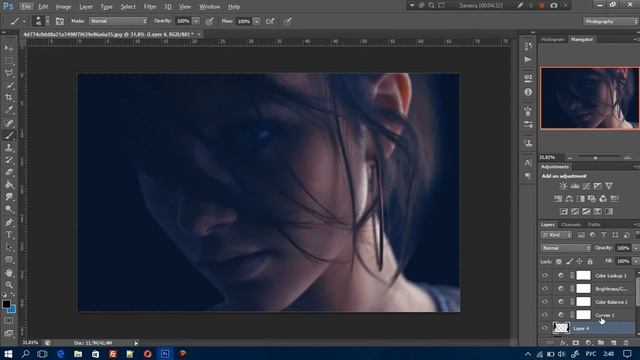
Task: Add a Photo Filter adjustment icon
Action: (x=592, y=199)
